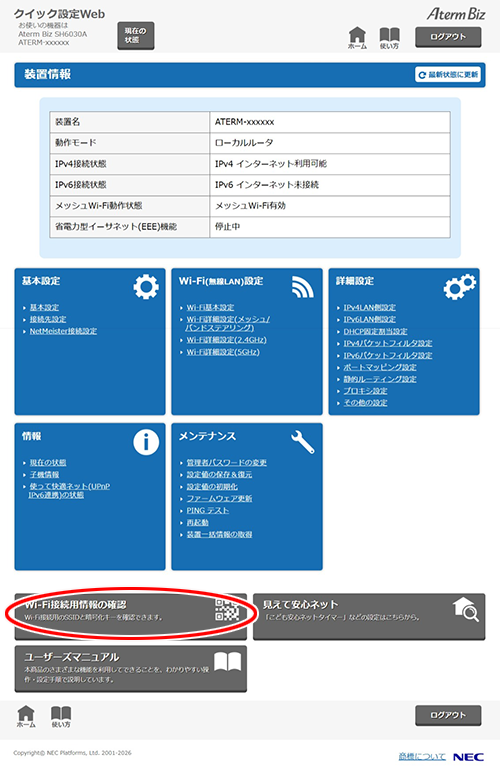Click the home icon in the footer
This screenshot has width=500, height=767.
pyautogui.click(x=26, y=717)
